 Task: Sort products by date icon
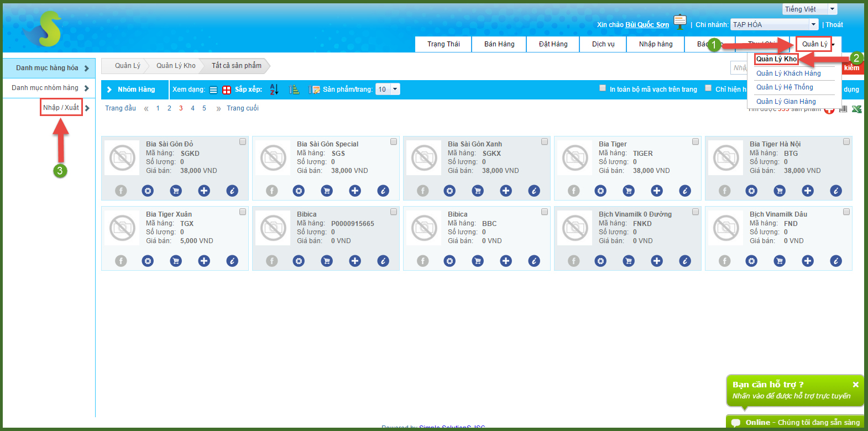click(x=314, y=90)
